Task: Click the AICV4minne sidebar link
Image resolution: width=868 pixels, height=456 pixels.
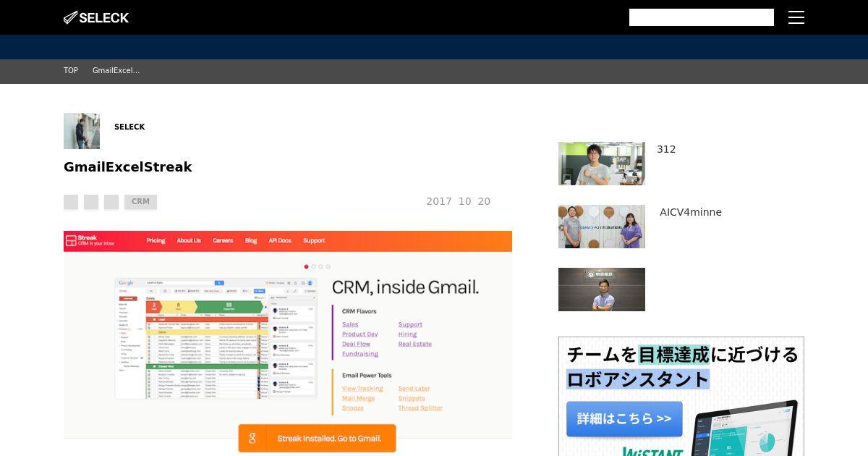Action: tap(691, 212)
